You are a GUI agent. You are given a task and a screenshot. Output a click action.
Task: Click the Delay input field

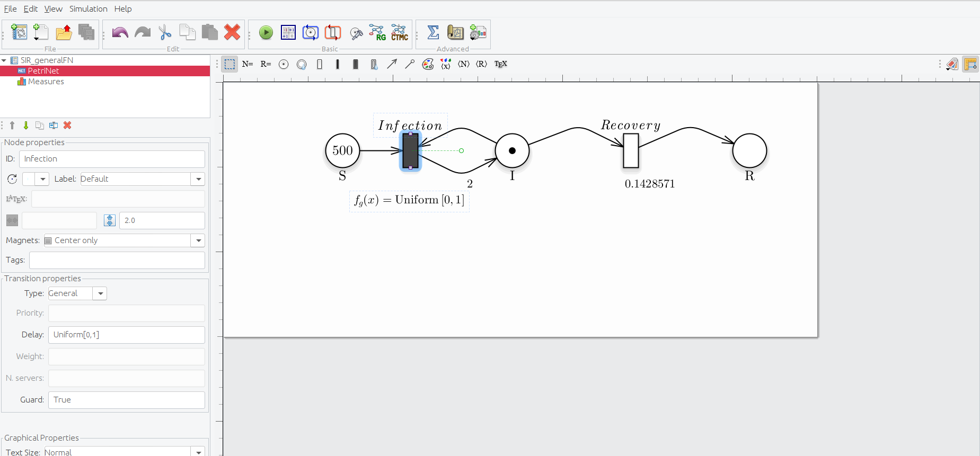pyautogui.click(x=126, y=335)
